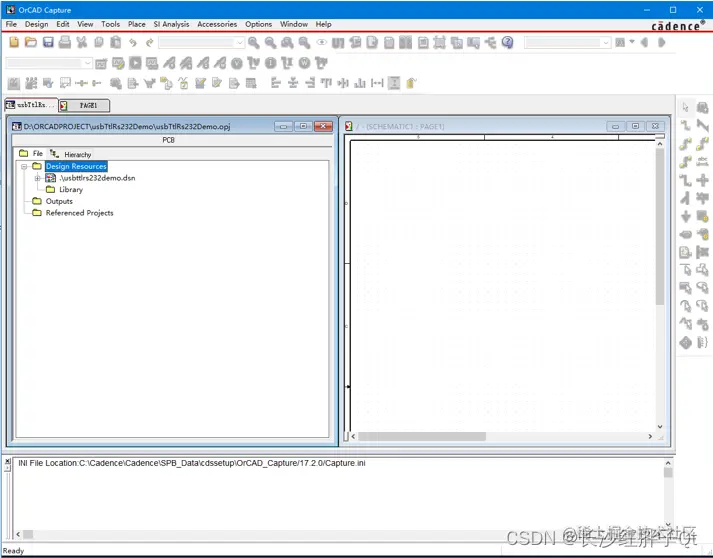Open the second-row simulation profile dropdown

coord(49,63)
